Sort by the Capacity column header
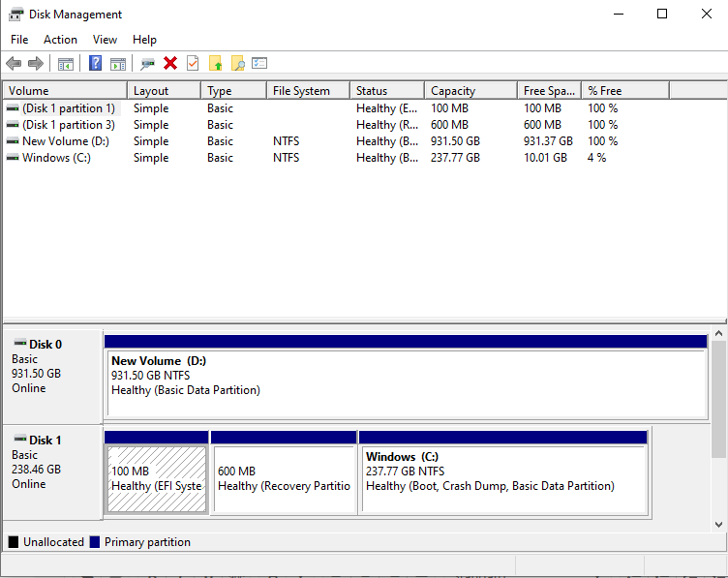This screenshot has height=578, width=728. click(471, 91)
